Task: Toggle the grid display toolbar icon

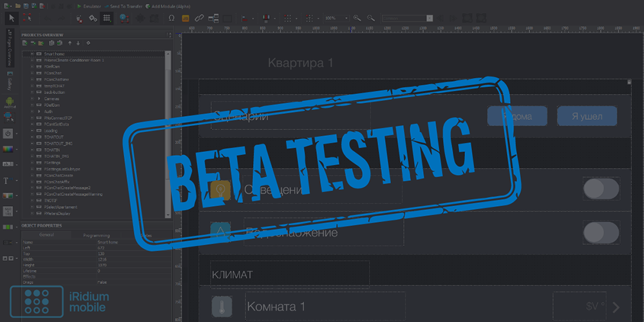Action: point(108,18)
